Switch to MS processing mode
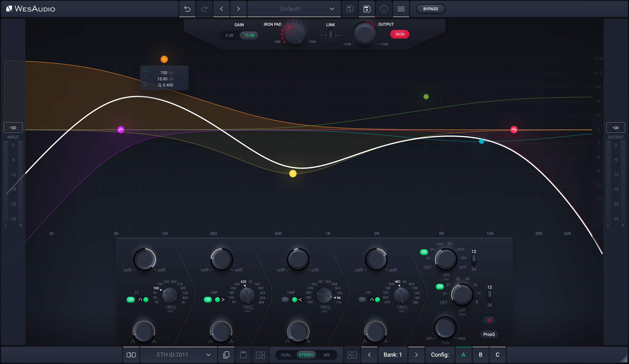 [326, 355]
